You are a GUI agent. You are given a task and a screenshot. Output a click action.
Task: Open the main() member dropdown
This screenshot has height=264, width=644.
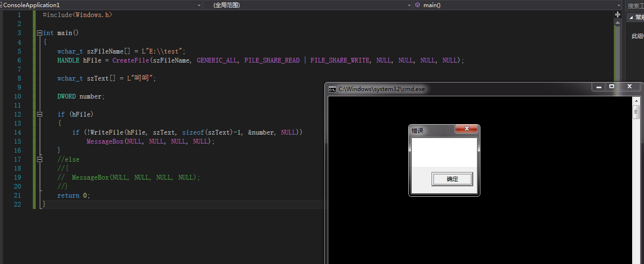[517, 5]
